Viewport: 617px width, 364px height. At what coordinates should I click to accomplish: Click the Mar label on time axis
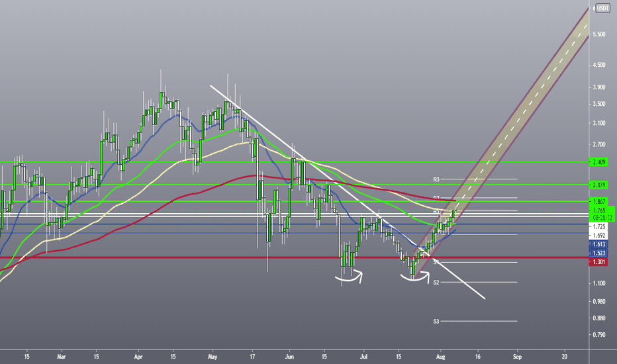point(62,357)
